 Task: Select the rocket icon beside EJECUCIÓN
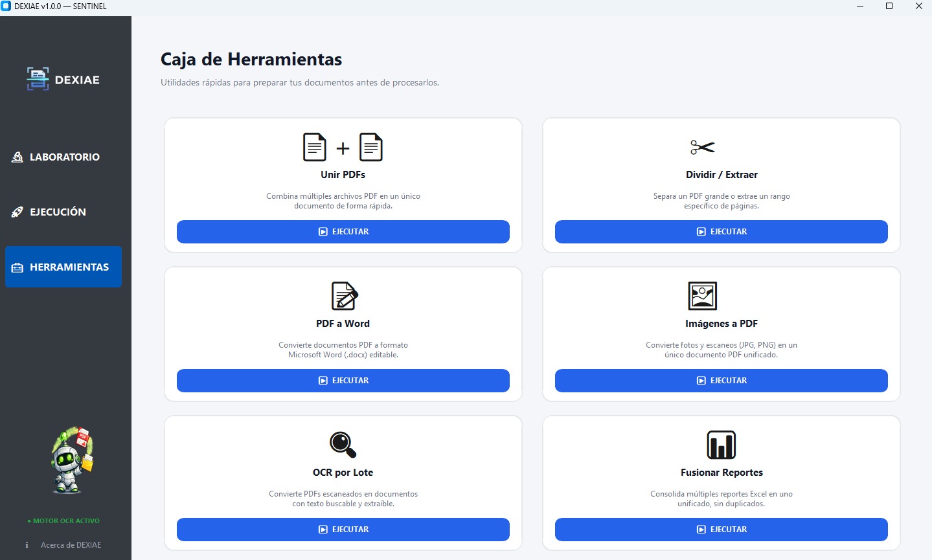pos(17,212)
